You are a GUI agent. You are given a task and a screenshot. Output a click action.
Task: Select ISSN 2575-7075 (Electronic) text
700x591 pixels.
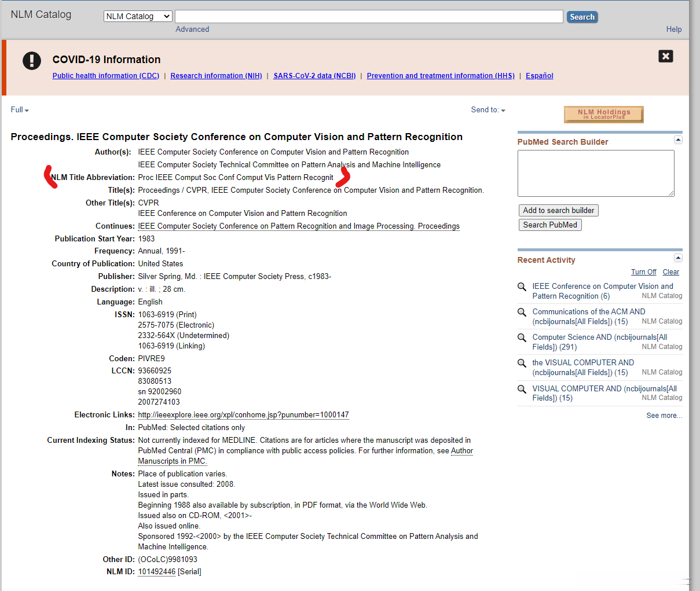176,325
